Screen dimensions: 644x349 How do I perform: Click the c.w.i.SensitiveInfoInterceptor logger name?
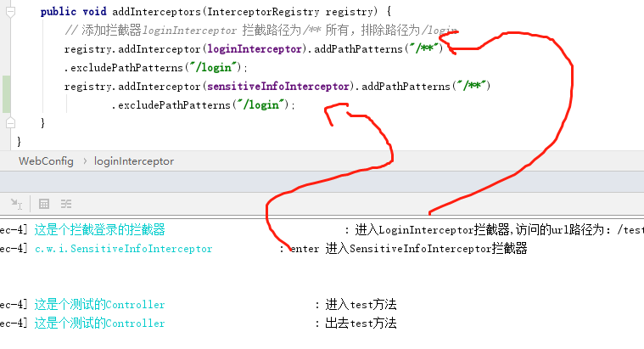(x=124, y=249)
